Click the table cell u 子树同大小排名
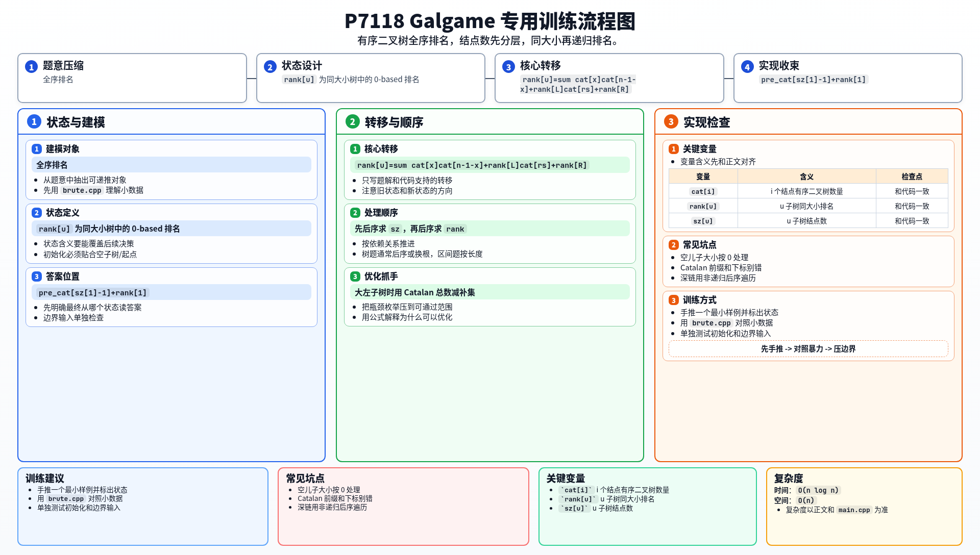Viewport: 980px width, 555px height. [x=807, y=206]
